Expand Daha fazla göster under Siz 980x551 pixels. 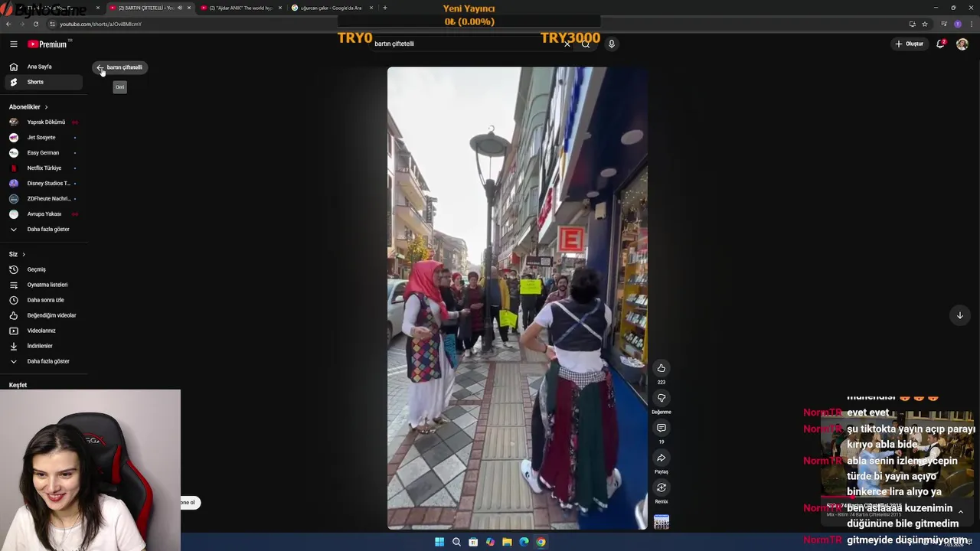(43, 361)
